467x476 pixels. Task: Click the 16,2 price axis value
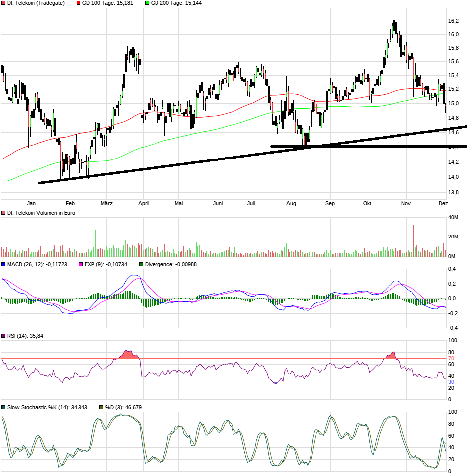point(454,21)
